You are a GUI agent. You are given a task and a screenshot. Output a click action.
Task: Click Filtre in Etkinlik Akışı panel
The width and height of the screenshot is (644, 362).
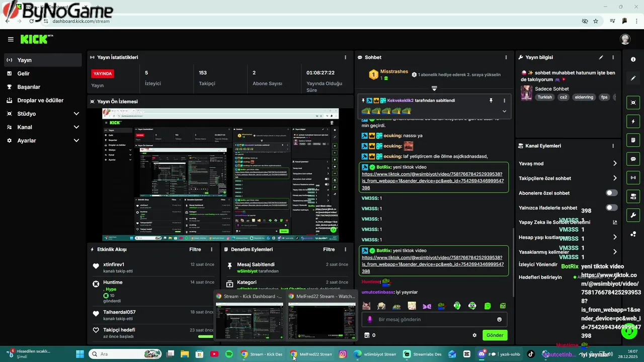195,249
